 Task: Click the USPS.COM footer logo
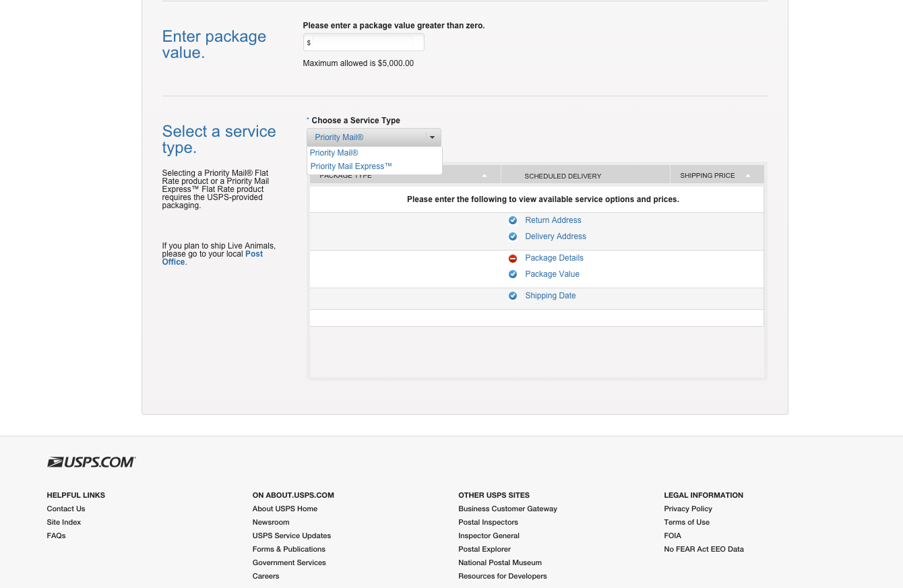click(x=91, y=462)
